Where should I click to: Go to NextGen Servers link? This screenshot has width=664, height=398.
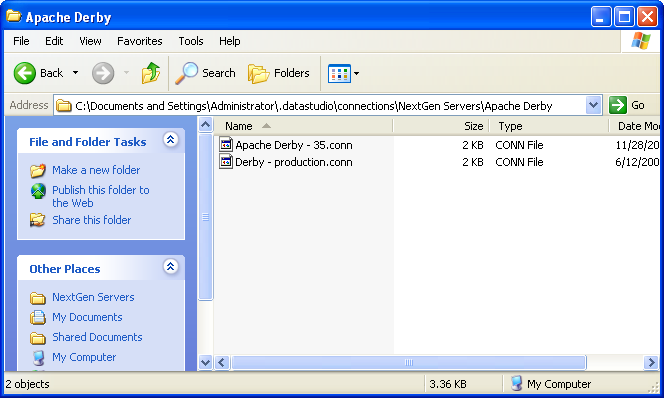click(x=93, y=297)
